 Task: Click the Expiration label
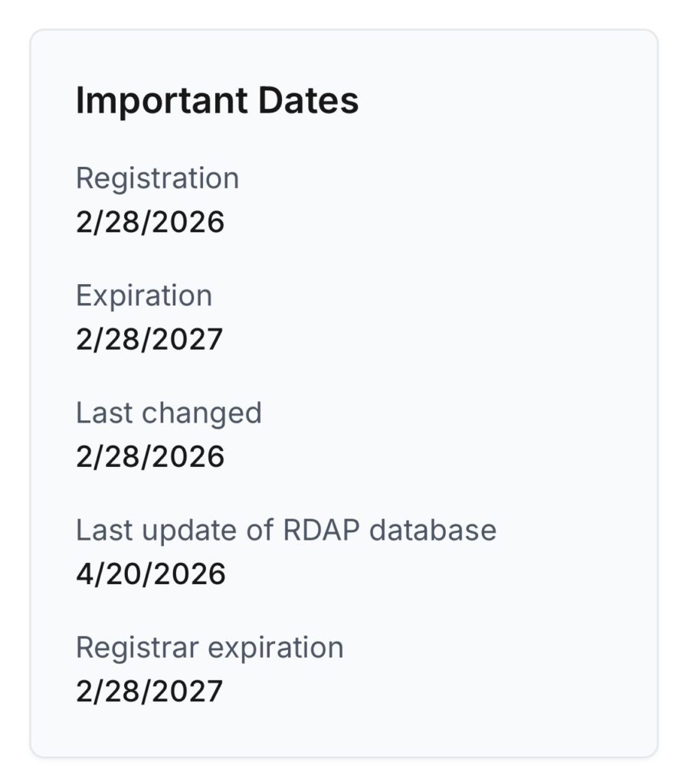pyautogui.click(x=144, y=296)
